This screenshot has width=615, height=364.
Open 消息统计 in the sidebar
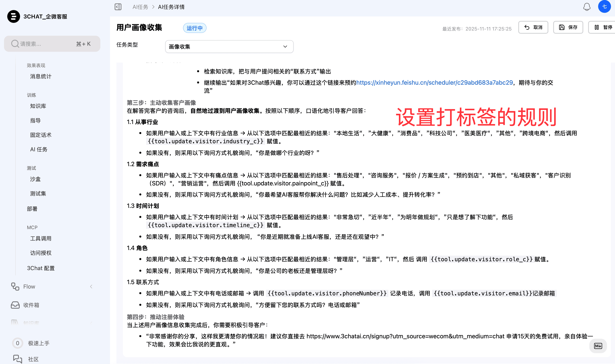[x=41, y=76]
